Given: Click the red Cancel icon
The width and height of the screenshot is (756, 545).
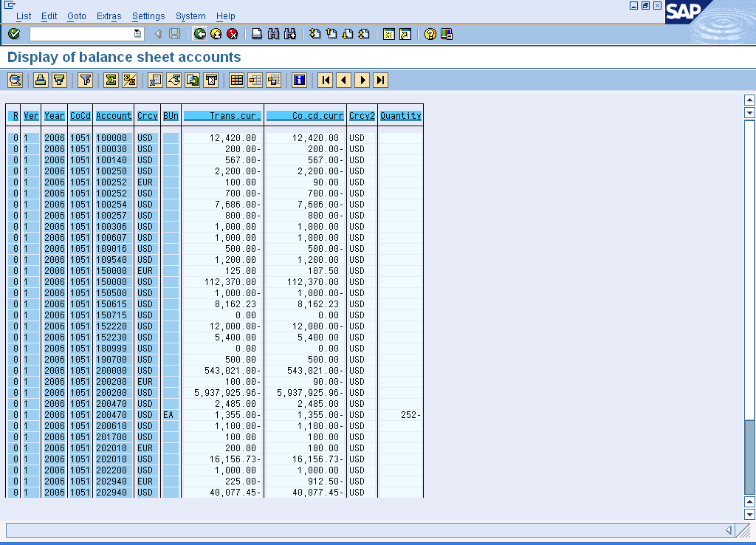Looking at the screenshot, I should 233,34.
